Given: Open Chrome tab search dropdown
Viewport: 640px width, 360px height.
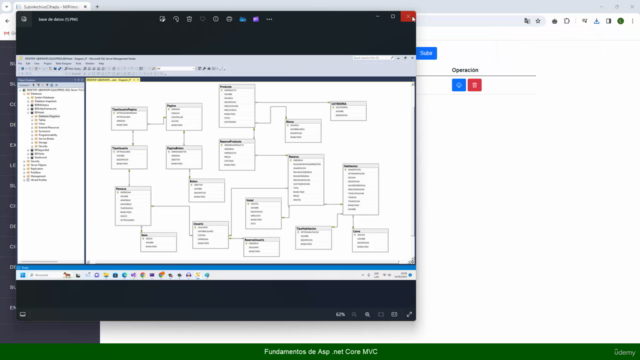Looking at the screenshot, I should click(x=6, y=7).
